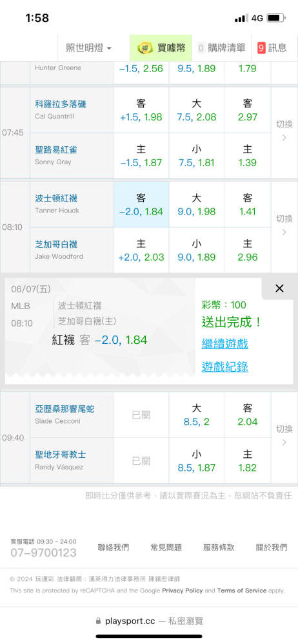The height and width of the screenshot is (644, 298).
Task: Select 主 +2.0, 2.03 White Sox spread
Action: coord(141,250)
